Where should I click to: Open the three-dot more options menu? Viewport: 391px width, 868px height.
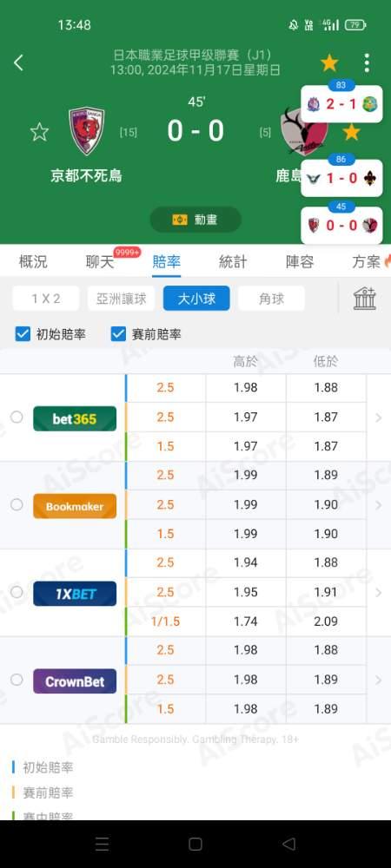367,62
